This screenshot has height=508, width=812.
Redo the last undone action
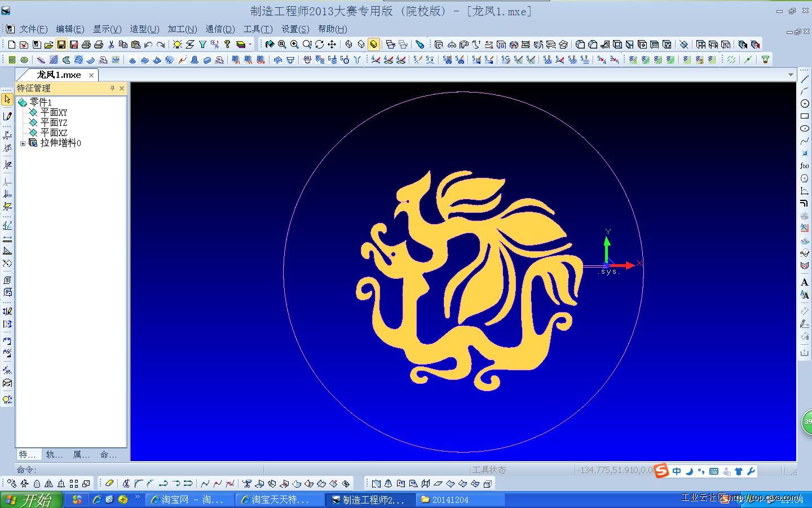pyautogui.click(x=161, y=44)
